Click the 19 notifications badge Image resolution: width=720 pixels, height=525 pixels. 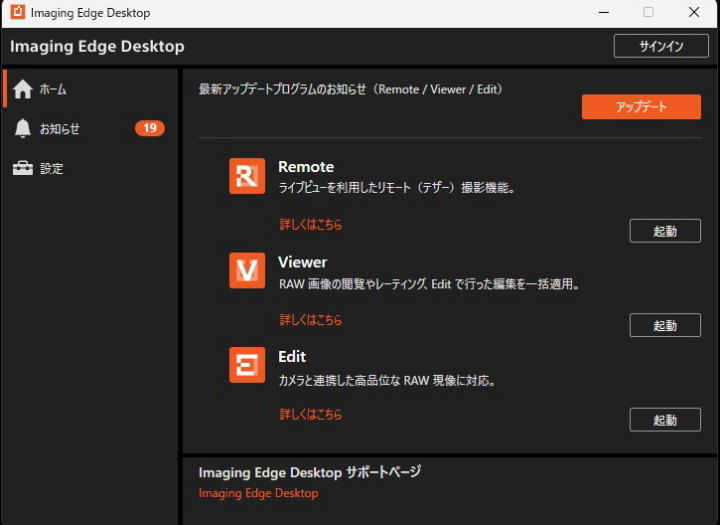(x=150, y=128)
